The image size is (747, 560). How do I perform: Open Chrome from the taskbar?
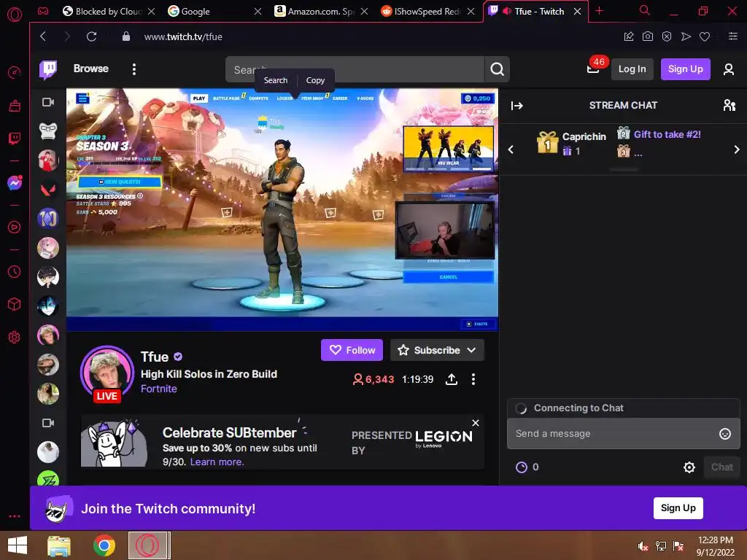[104, 545]
